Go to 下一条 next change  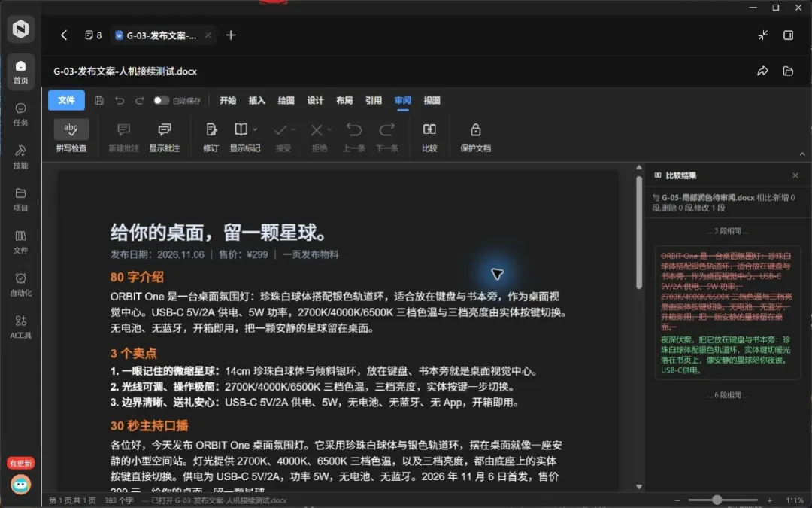click(387, 137)
